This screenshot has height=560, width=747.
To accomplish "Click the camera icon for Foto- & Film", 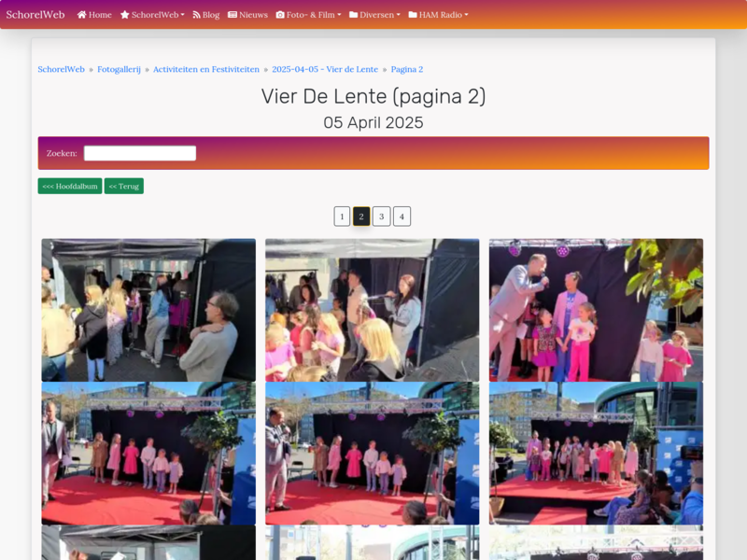I will pos(280,15).
